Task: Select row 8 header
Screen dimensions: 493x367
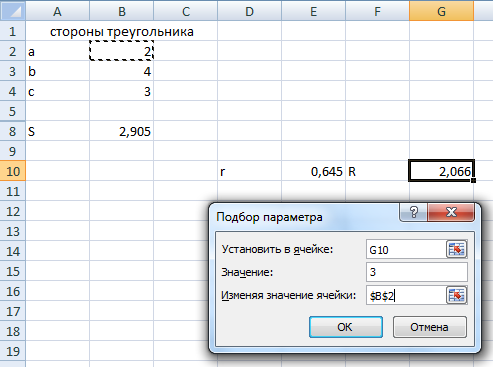Action: tap(13, 131)
